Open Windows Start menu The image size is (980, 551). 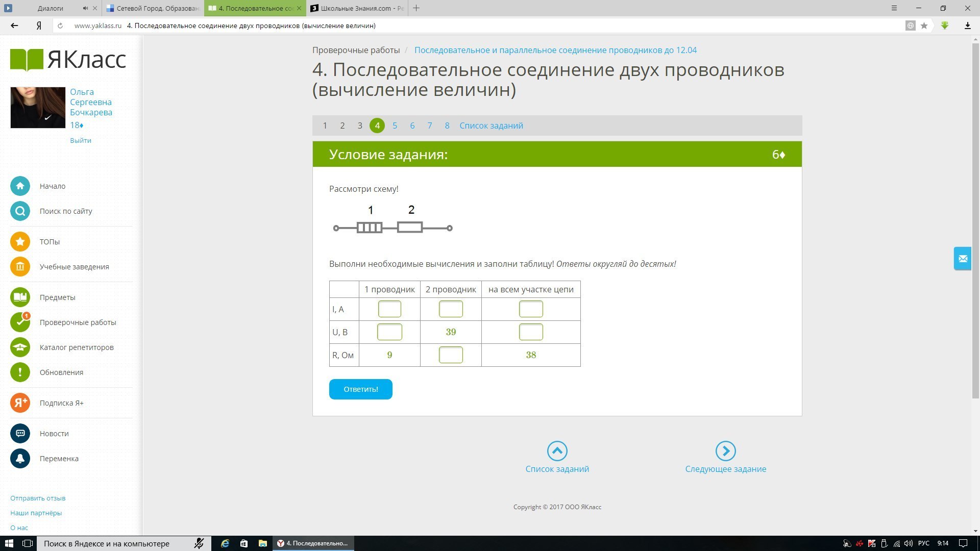[9, 543]
